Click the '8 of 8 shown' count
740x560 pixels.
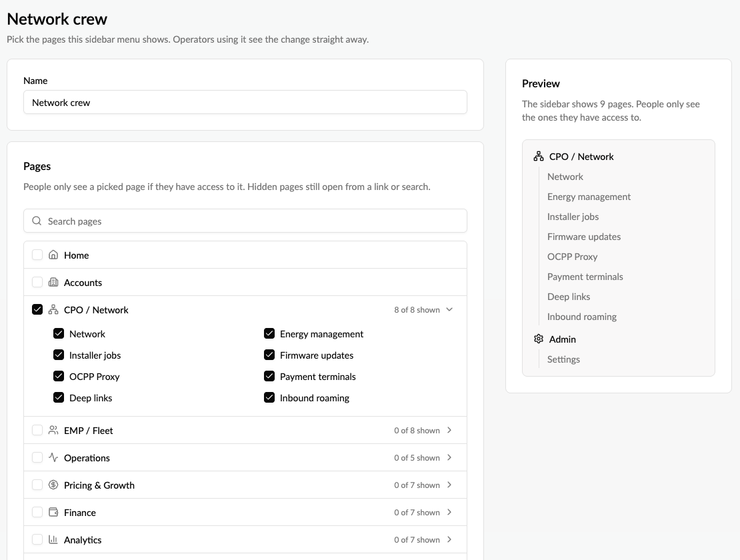coord(417,310)
